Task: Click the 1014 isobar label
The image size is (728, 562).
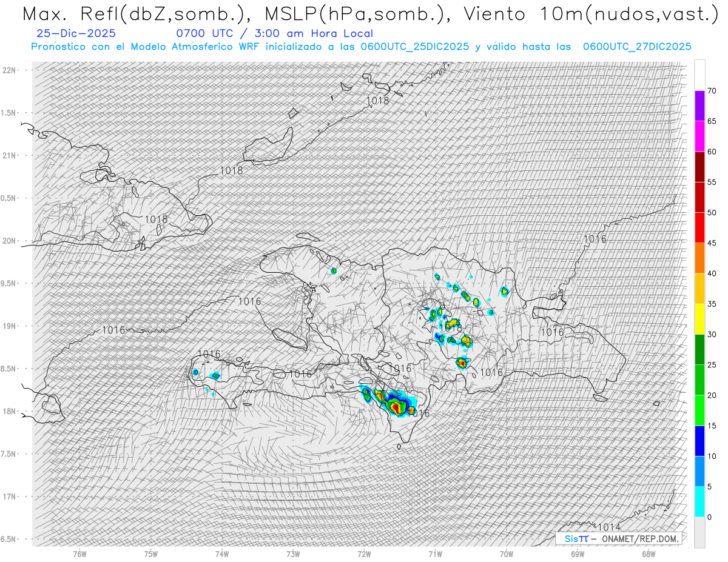Action: pyautogui.click(x=609, y=527)
